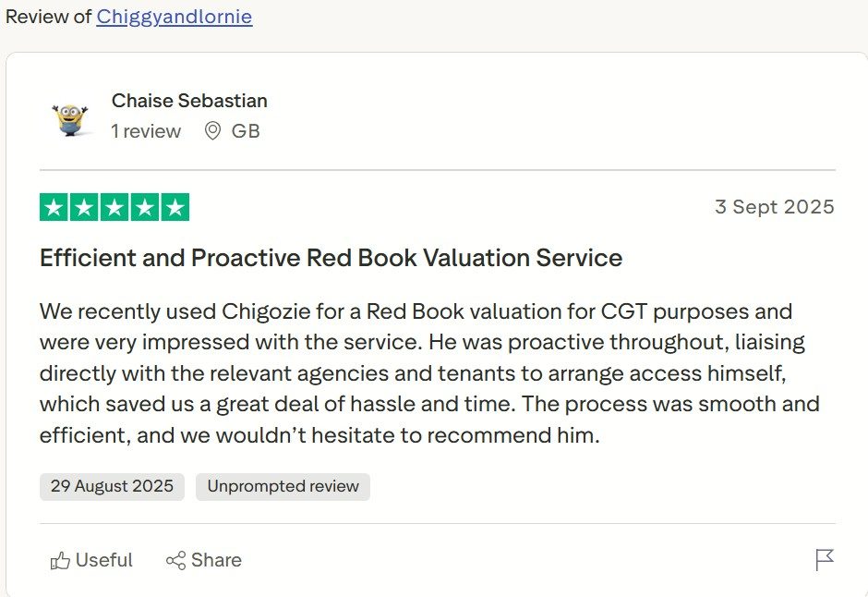The width and height of the screenshot is (868, 597).
Task: Click the second green rating star
Action: 84,207
